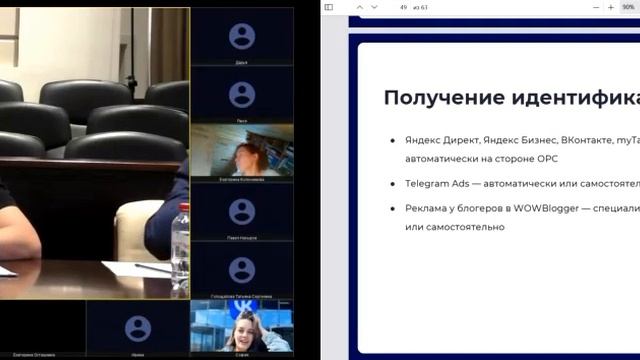This screenshot has width=640, height=360.
Task: Select the Павел participant avatar tile
Action: (242, 212)
